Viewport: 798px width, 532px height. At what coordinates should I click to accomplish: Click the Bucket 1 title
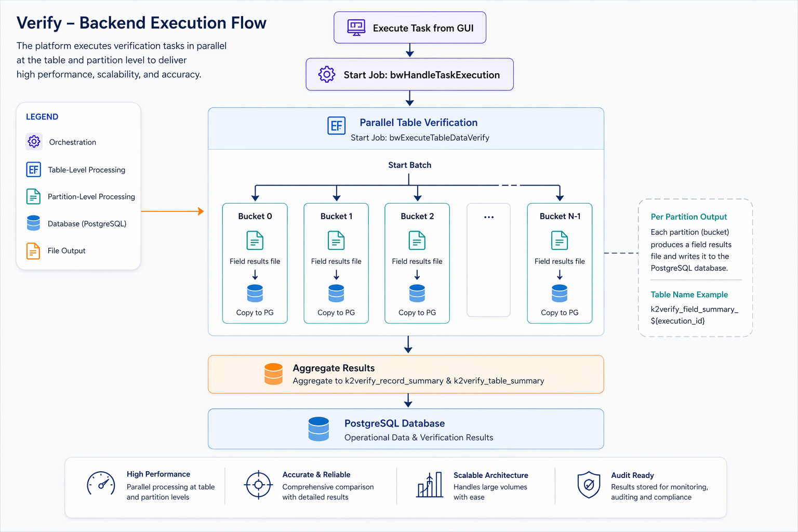click(337, 216)
